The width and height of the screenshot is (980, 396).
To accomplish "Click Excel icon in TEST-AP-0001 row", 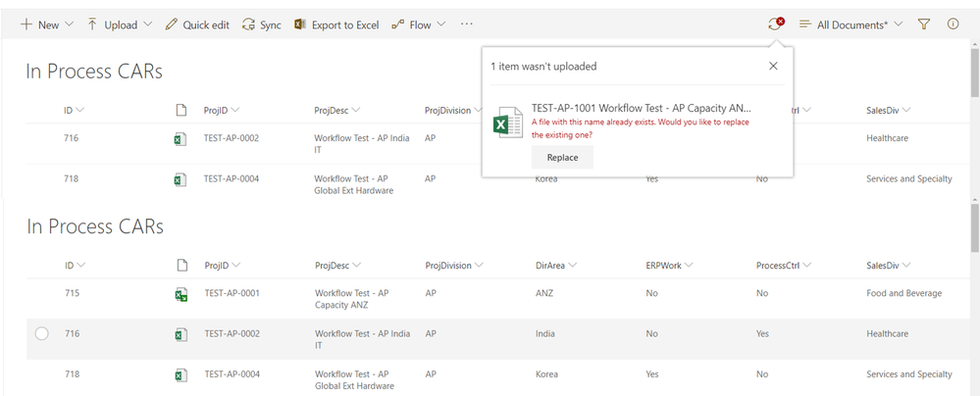I will 181,295.
